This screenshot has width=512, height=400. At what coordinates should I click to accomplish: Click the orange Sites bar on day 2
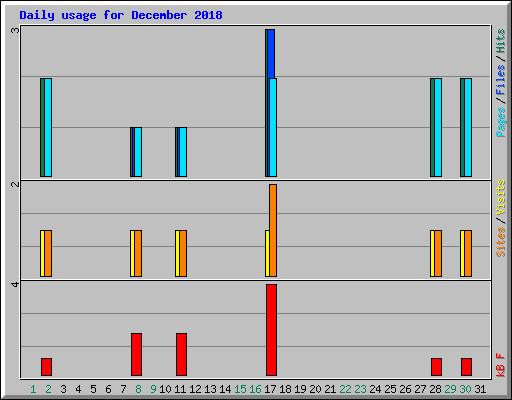[48, 253]
